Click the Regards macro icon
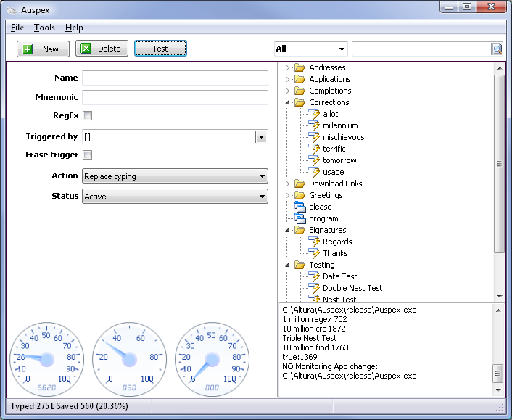The width and height of the screenshot is (512, 420). 314,242
